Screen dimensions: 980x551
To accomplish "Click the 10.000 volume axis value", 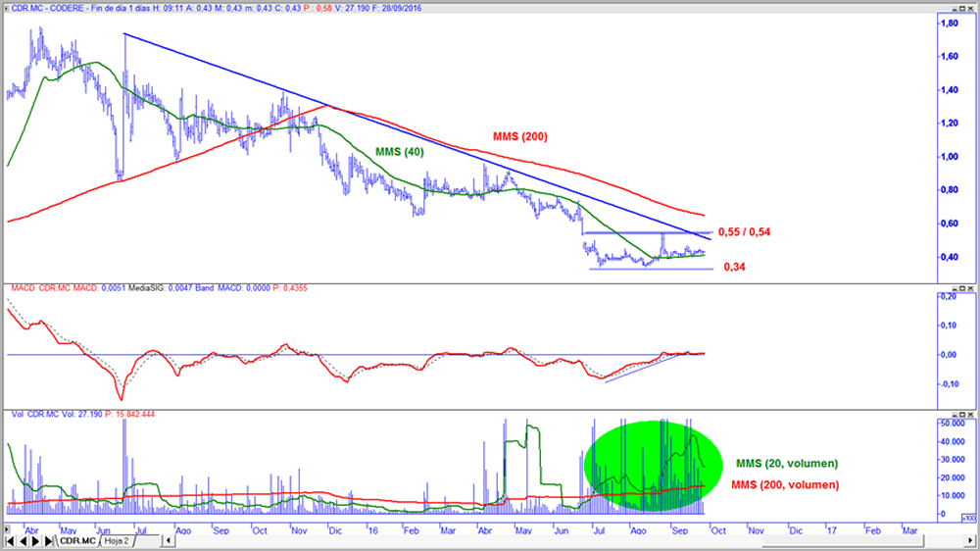I will coord(952,495).
